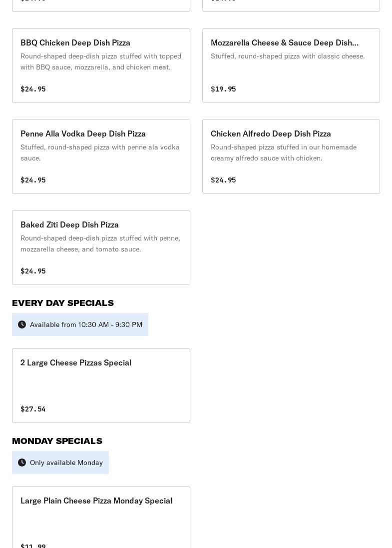Click the Only available Monday label text
Screen dimensions: 392x548
click(66, 462)
